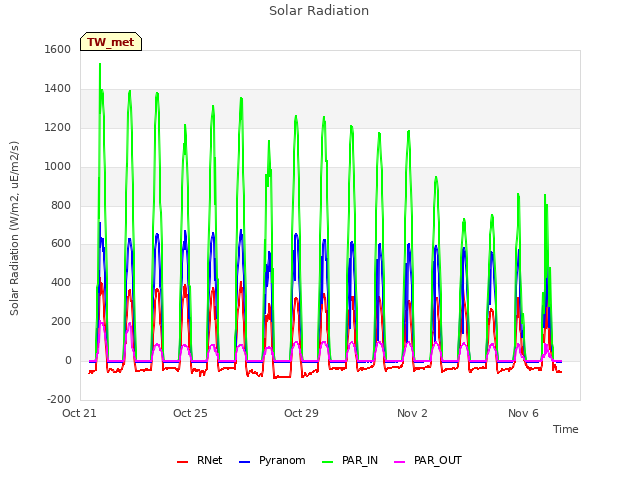The height and width of the screenshot is (480, 640).
Task: Click the 1400 y-axis tick label
Action: [58, 88]
